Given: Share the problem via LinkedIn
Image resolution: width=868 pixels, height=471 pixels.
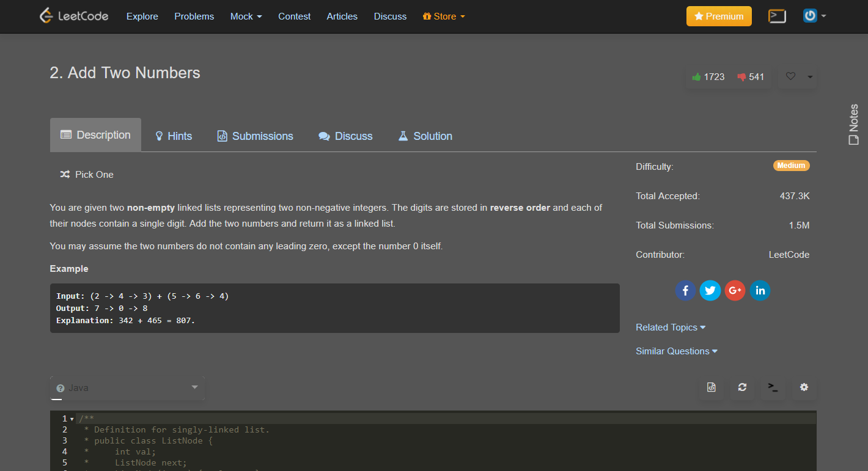Looking at the screenshot, I should tap(760, 290).
